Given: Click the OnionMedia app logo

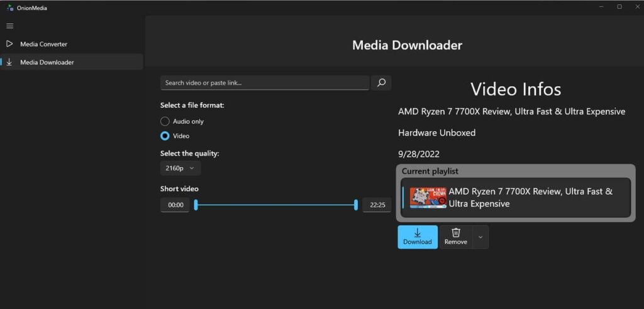Looking at the screenshot, I should click(x=9, y=8).
